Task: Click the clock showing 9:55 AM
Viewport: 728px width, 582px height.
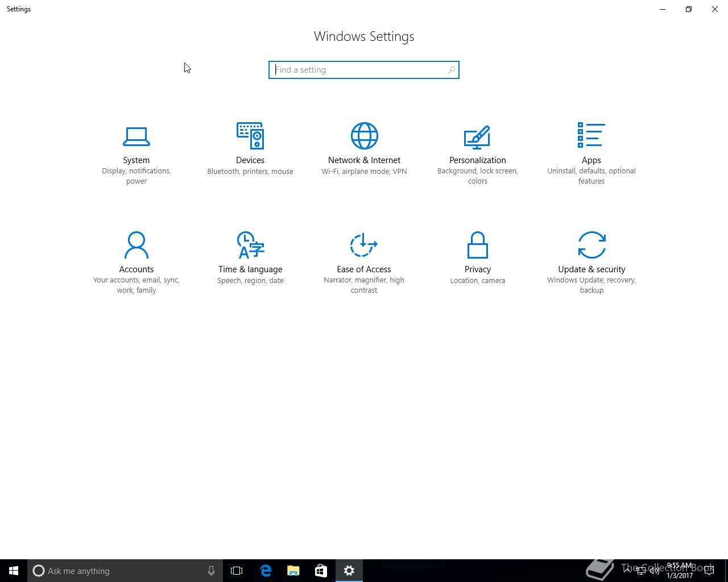Action: tap(680, 571)
